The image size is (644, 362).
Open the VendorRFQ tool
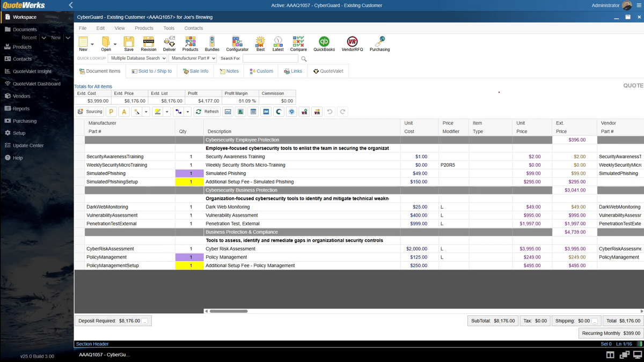(352, 43)
